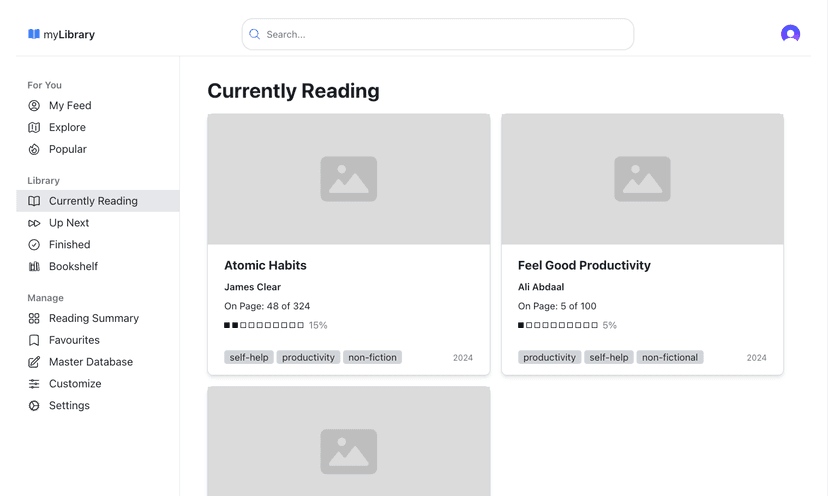Open Reading Summary page
This screenshot has width=828, height=496.
tap(93, 319)
